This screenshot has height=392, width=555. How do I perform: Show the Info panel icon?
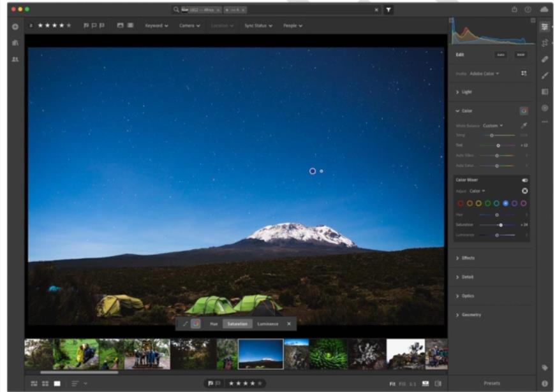tap(545, 384)
